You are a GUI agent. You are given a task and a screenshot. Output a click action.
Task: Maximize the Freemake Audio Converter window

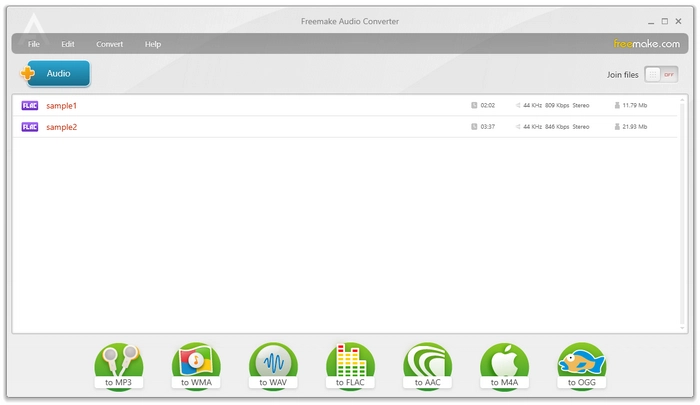pyautogui.click(x=665, y=21)
